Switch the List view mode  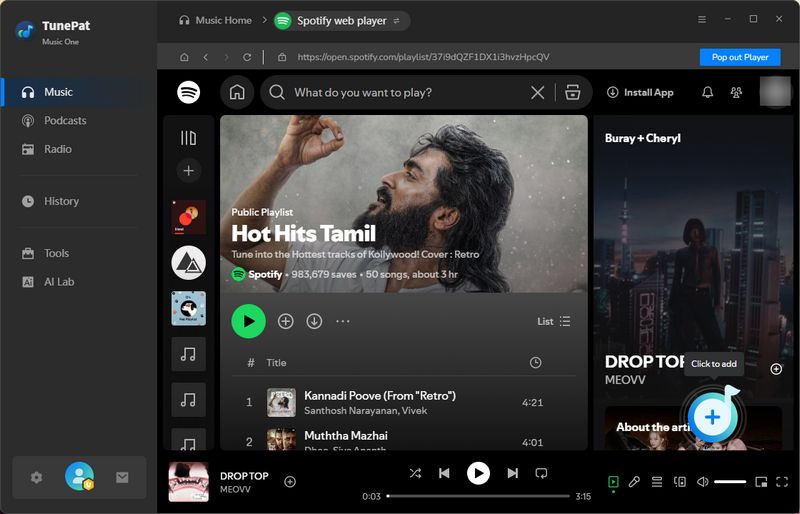(554, 321)
